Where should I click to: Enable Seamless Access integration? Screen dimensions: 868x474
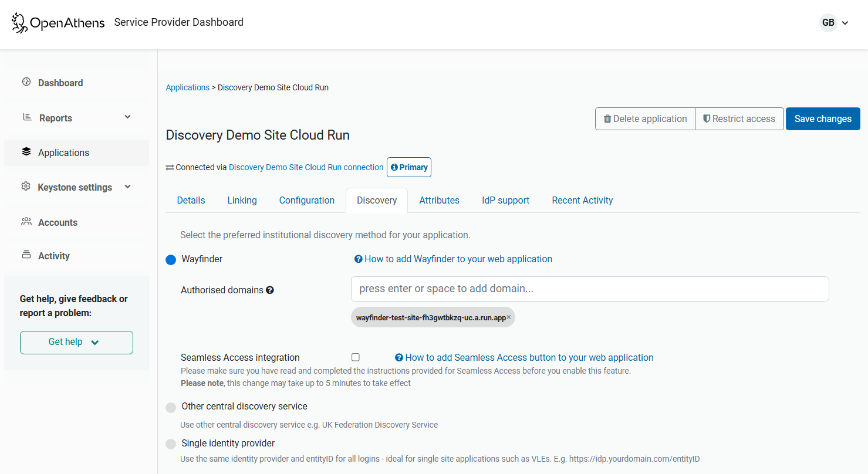355,357
